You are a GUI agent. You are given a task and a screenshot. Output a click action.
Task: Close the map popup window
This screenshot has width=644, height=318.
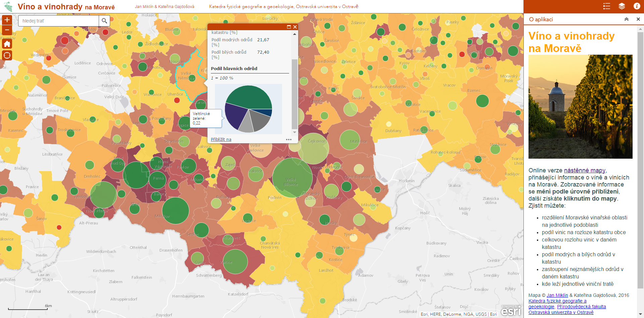(x=295, y=27)
